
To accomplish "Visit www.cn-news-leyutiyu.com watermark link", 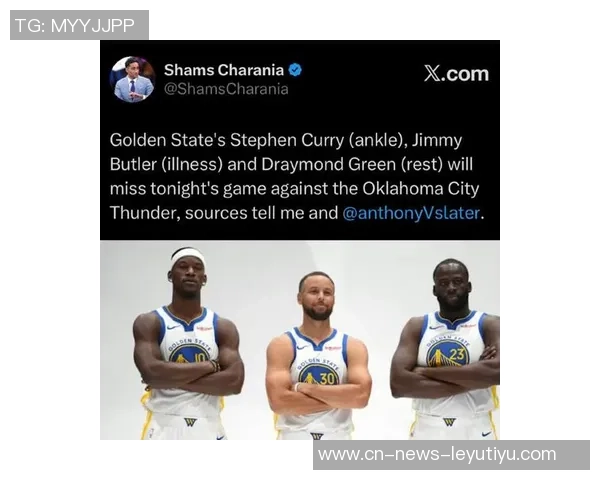I will pyautogui.click(x=437, y=454).
